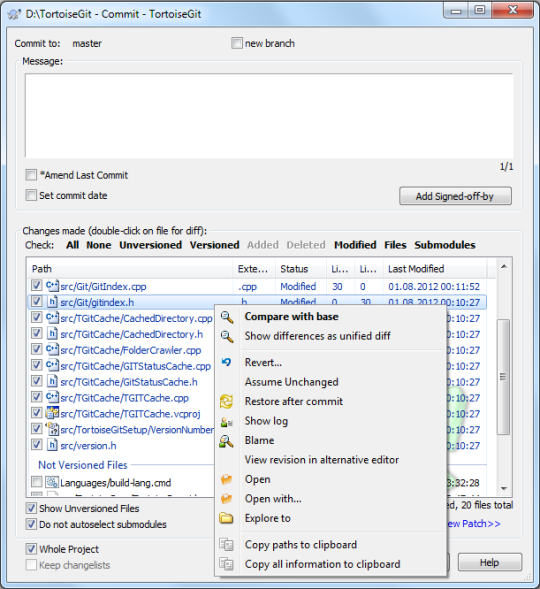Click the Modified status of GitIndex.cpp

(x=298, y=287)
